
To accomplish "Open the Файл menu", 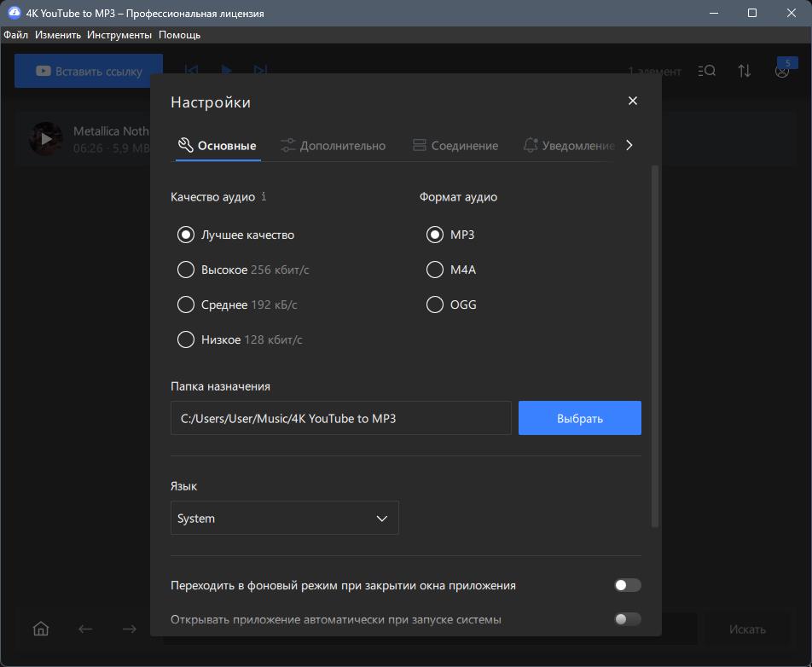I will click(15, 35).
